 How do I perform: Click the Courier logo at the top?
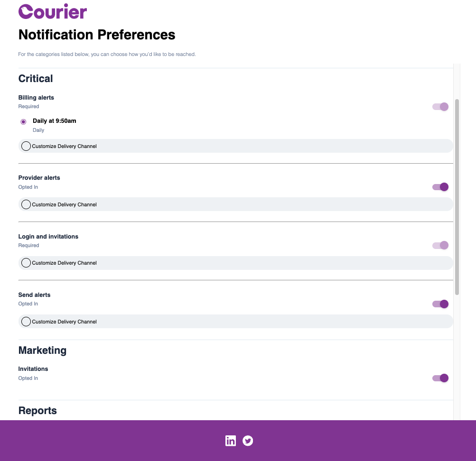pyautogui.click(x=52, y=11)
